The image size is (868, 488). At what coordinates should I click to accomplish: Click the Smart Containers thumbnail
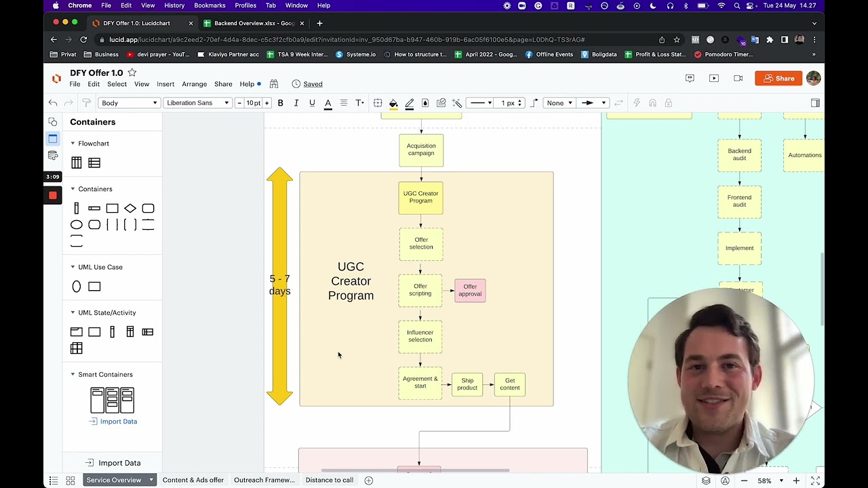pyautogui.click(x=112, y=400)
